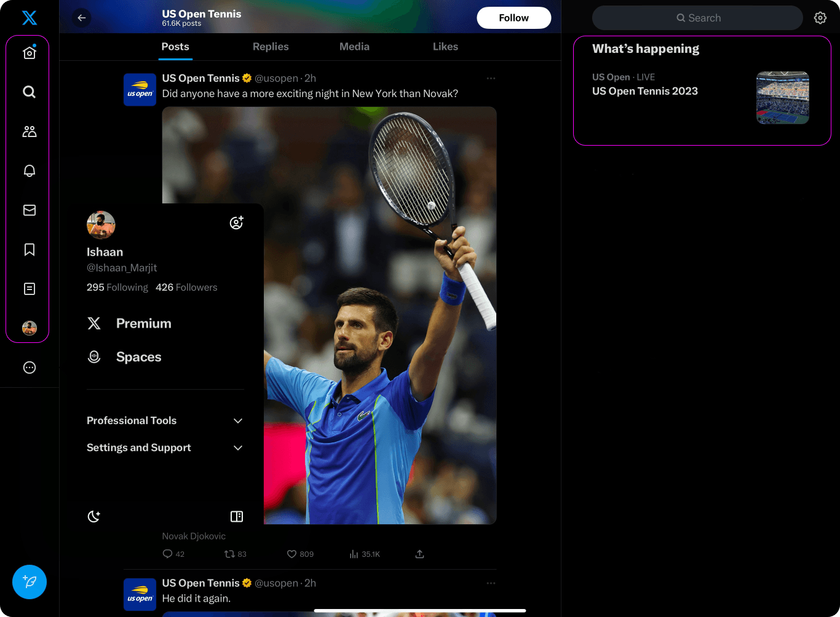Expand the Professional Tools section
Viewport: 840px width, 617px height.
[165, 420]
